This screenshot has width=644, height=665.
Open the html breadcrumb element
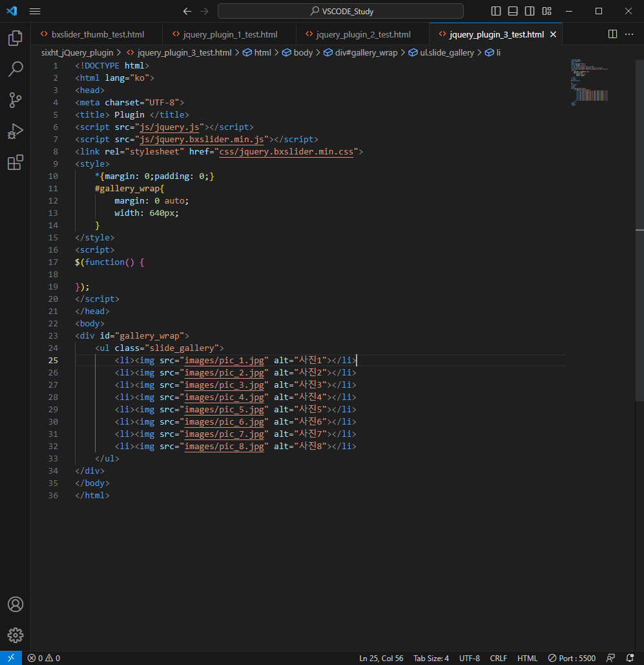tap(257, 52)
